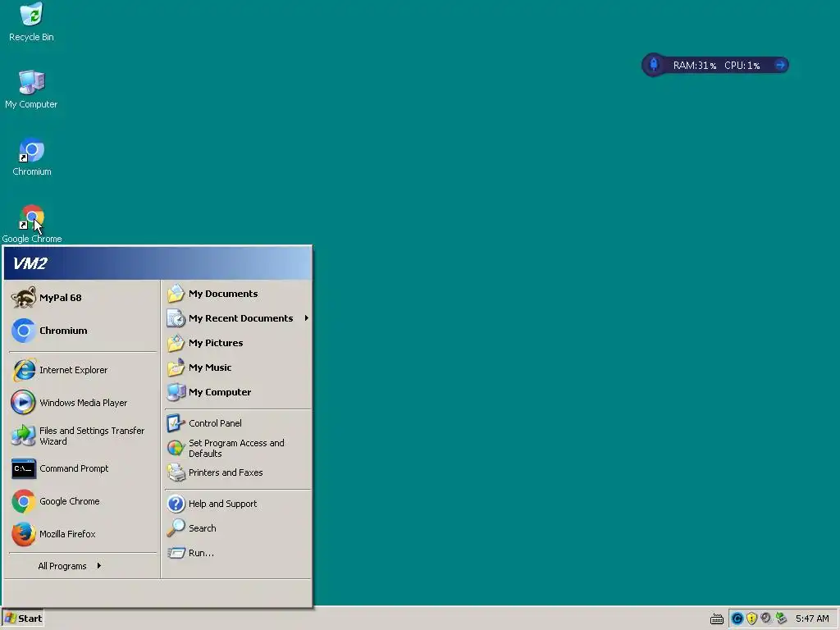The height and width of the screenshot is (630, 840).
Task: Launch Chromium from the Start menu pinned list
Action: (x=82, y=331)
